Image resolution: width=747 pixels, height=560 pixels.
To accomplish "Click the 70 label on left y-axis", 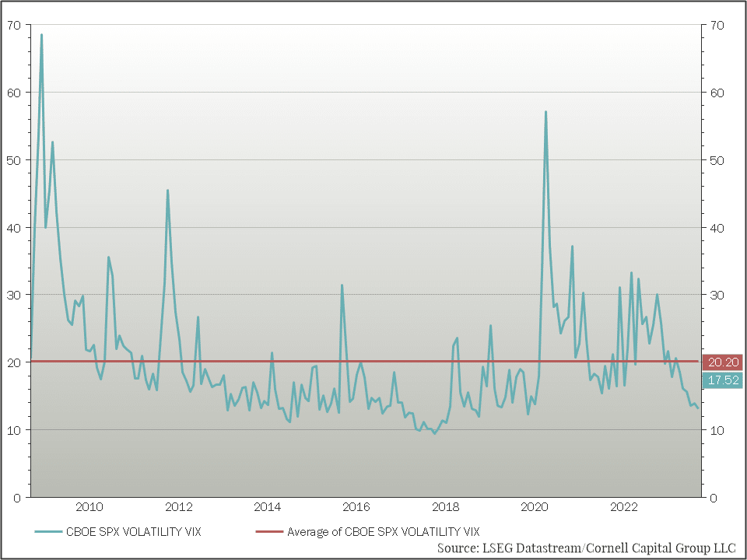I will (x=14, y=25).
